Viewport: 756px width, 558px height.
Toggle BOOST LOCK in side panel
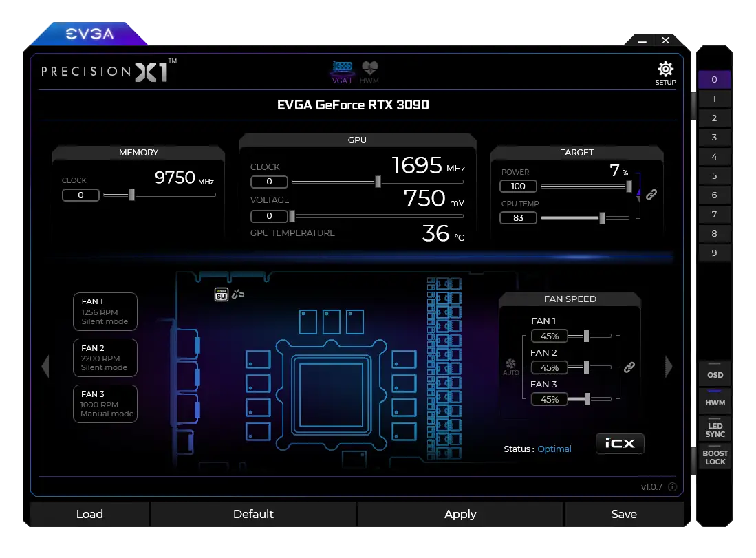[x=715, y=456]
